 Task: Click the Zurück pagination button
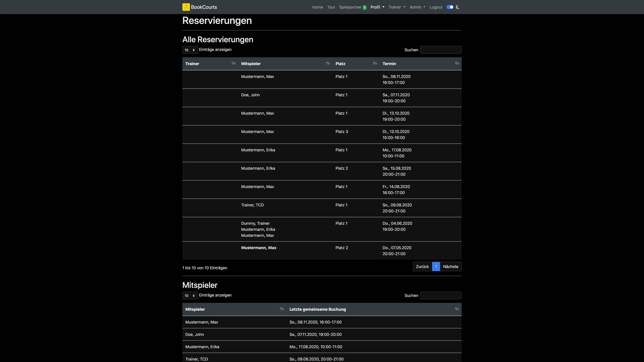422,267
